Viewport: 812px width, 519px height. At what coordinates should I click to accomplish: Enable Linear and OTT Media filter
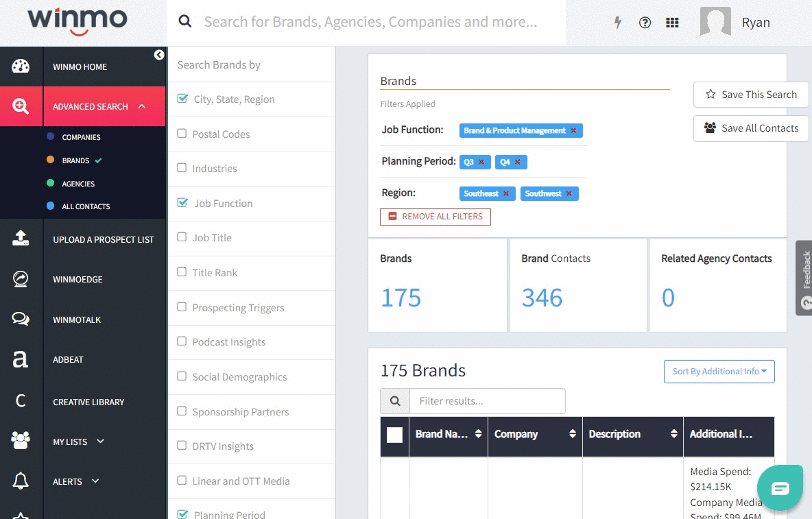[x=182, y=480]
